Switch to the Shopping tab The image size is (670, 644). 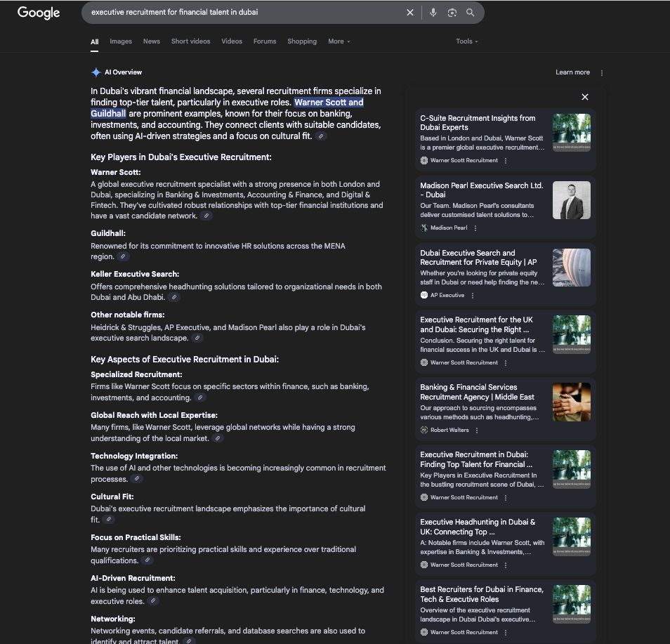(302, 41)
